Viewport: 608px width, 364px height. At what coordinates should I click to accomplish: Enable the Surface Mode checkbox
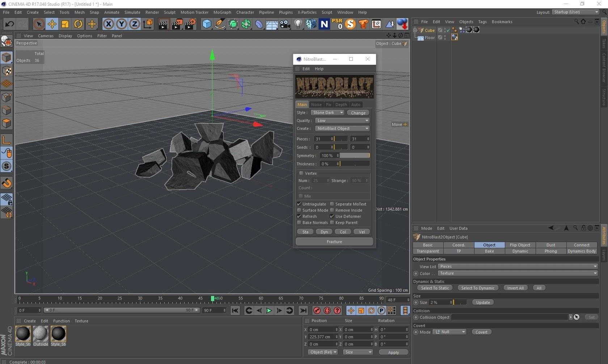coord(299,210)
